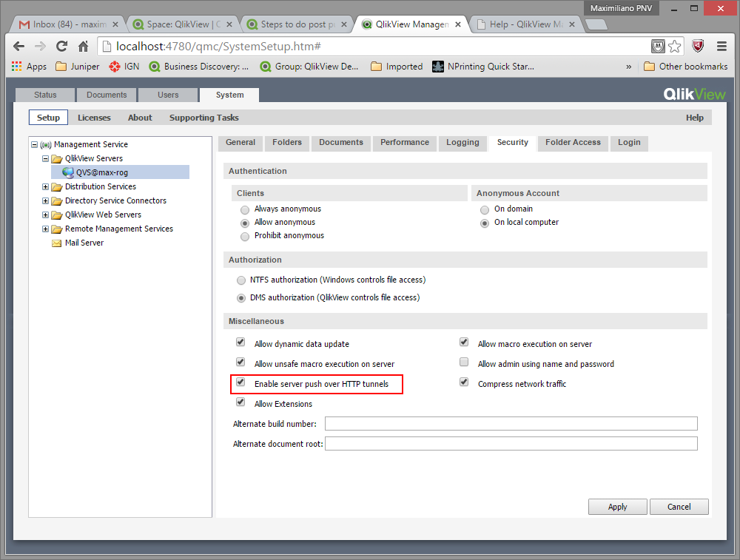Click the browser forward arrow
Viewport: 740px width, 560px height.
(x=40, y=46)
